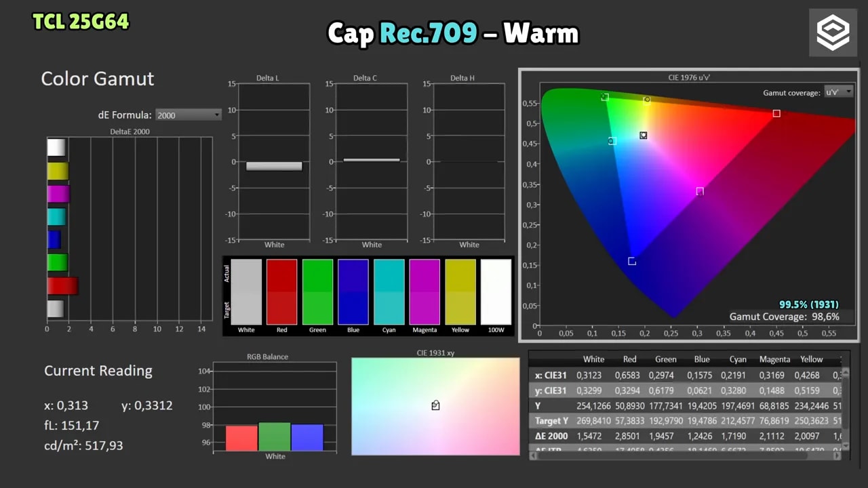The image size is (868, 488).
Task: Click the 'Target Y' row label
Action: (x=552, y=421)
